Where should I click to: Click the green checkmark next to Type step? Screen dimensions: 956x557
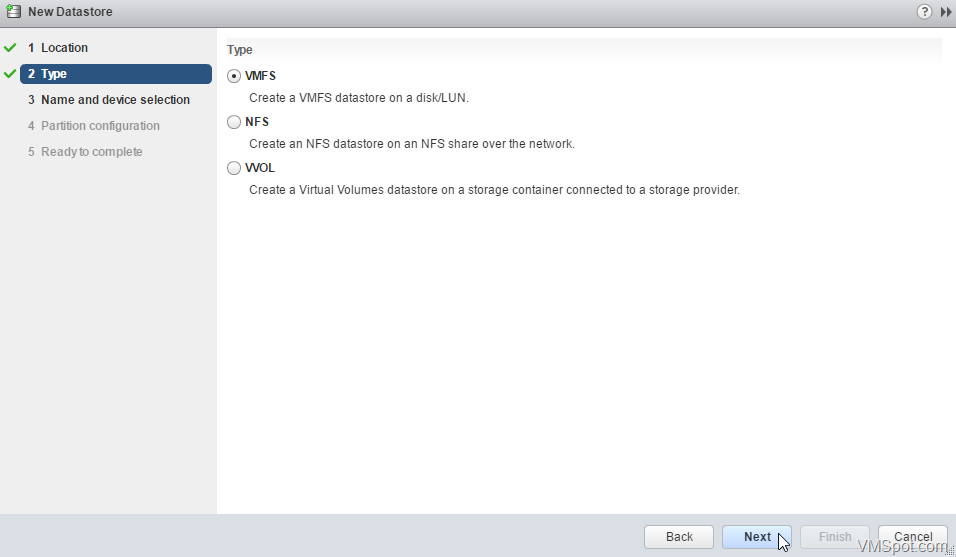10,74
